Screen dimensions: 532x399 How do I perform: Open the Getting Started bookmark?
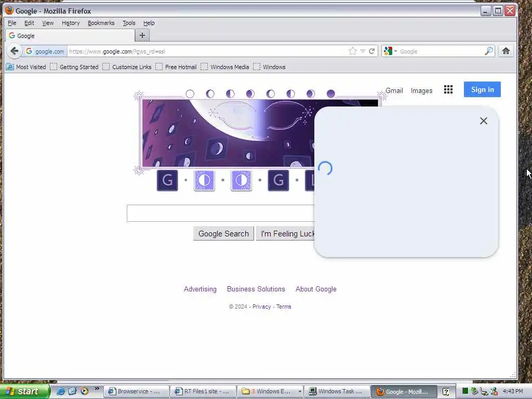pyautogui.click(x=74, y=67)
